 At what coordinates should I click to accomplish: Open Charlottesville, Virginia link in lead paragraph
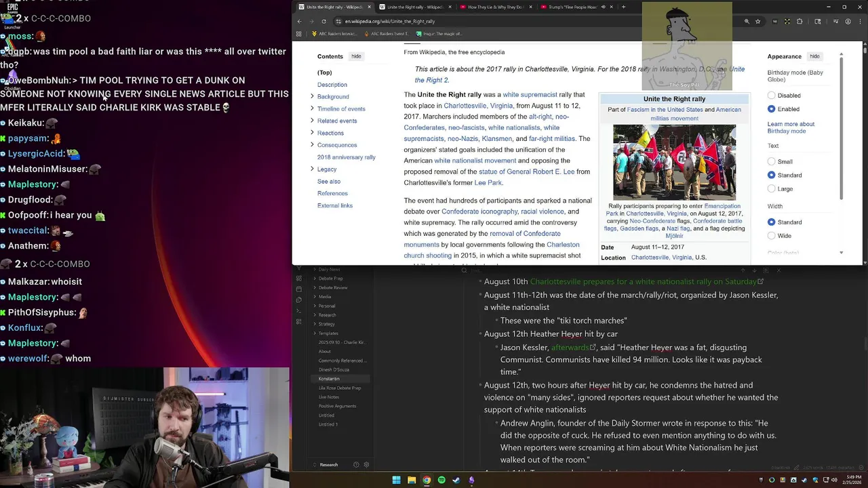pos(478,106)
